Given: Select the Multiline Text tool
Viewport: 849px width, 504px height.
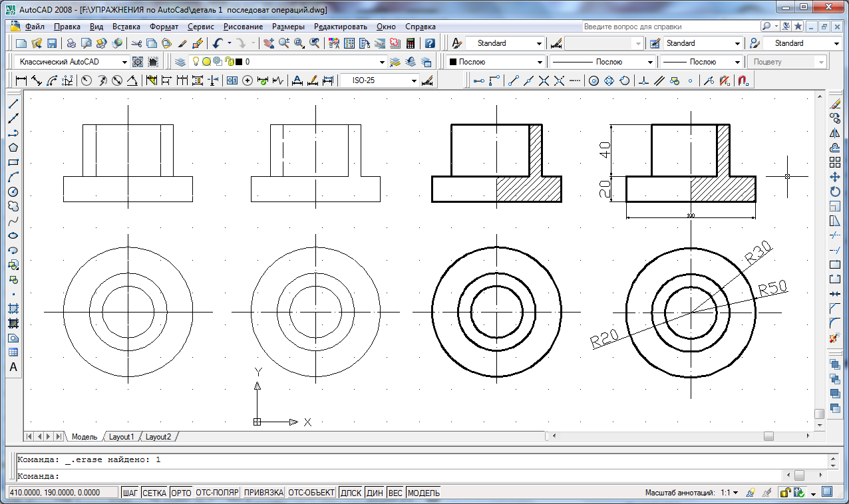Looking at the screenshot, I should 13,367.
